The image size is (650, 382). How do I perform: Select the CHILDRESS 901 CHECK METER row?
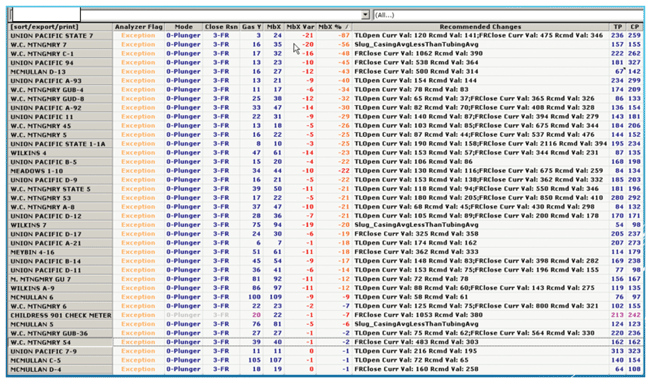point(325,315)
